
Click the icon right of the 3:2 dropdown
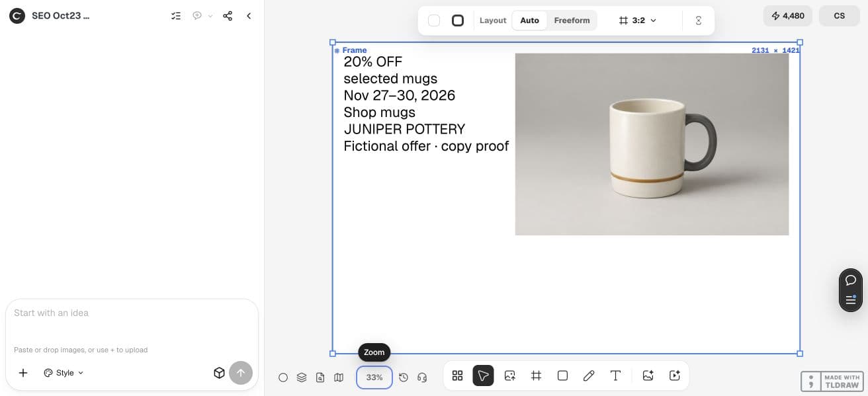[x=699, y=20]
